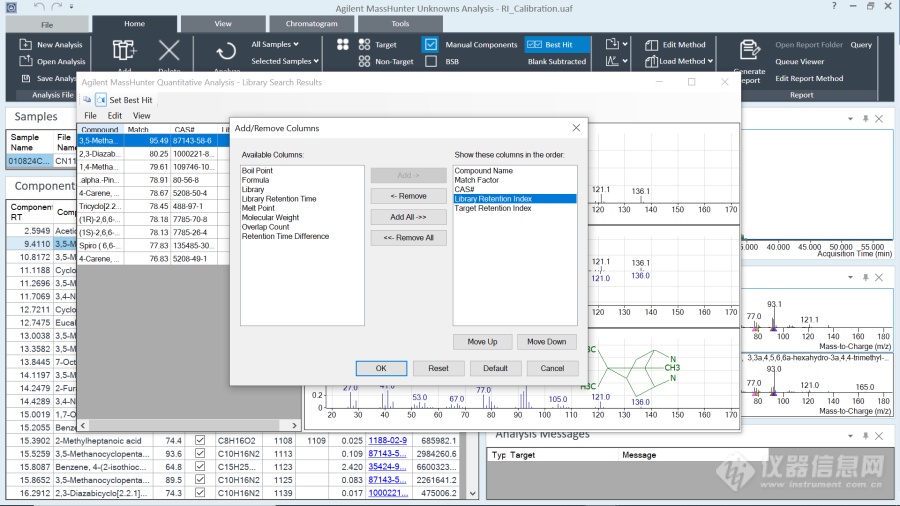The height and width of the screenshot is (506, 900).
Task: Click the New Analysis icon
Action: pyautogui.click(x=25, y=44)
